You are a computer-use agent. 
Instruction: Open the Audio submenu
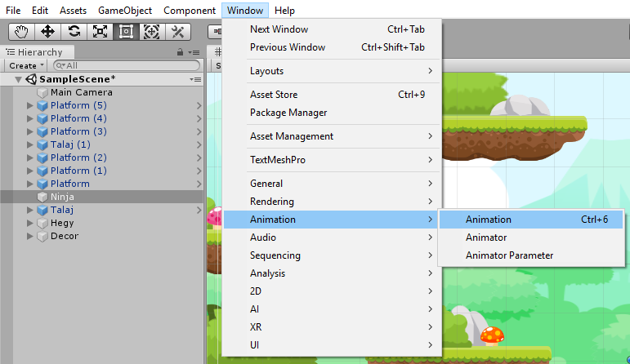coord(332,237)
